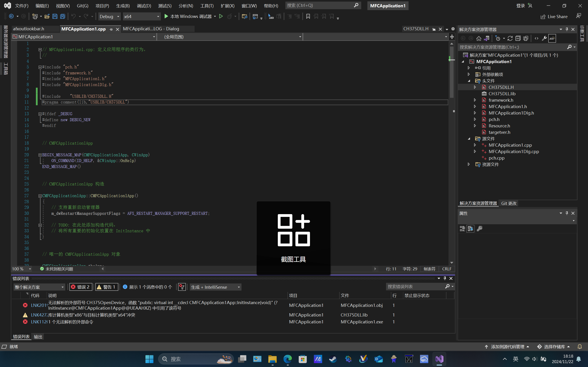
Task: Click the notifications bell in status bar
Action: (x=580, y=347)
